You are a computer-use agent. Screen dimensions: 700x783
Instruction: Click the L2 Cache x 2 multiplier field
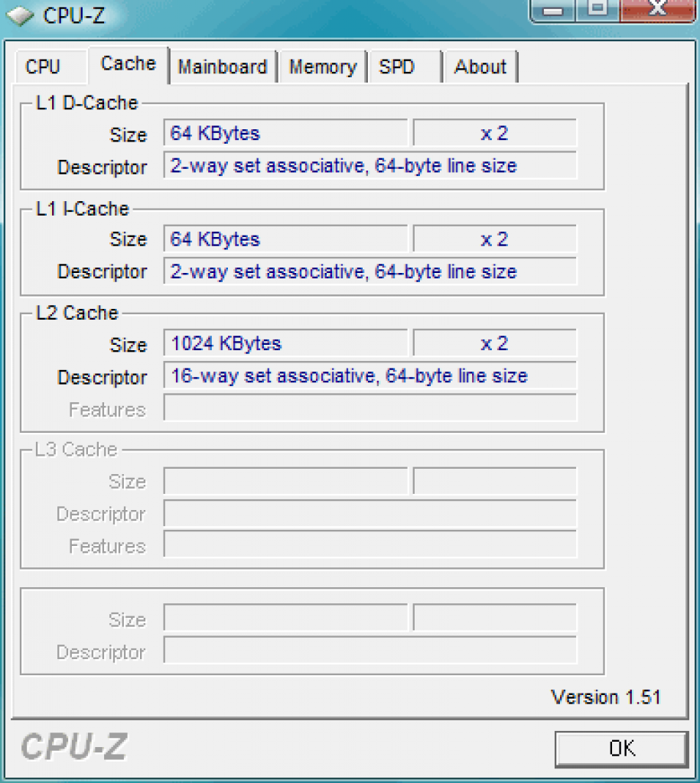pos(495,343)
